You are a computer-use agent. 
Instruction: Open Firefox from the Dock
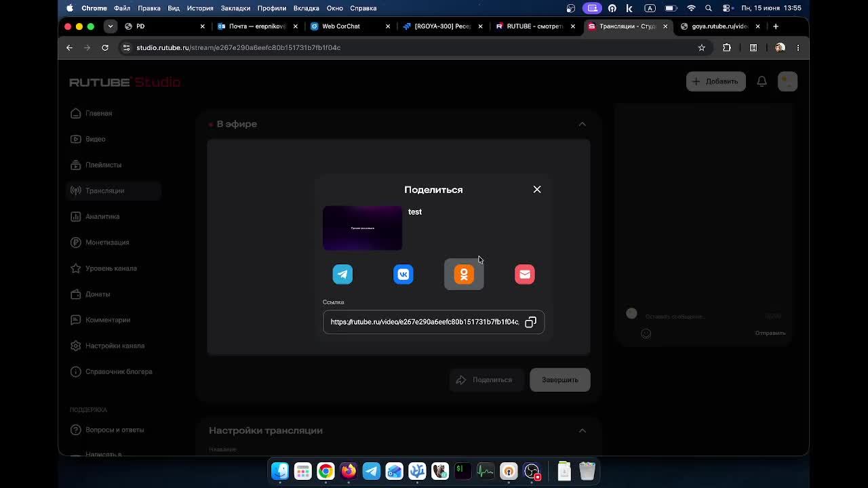click(x=349, y=471)
